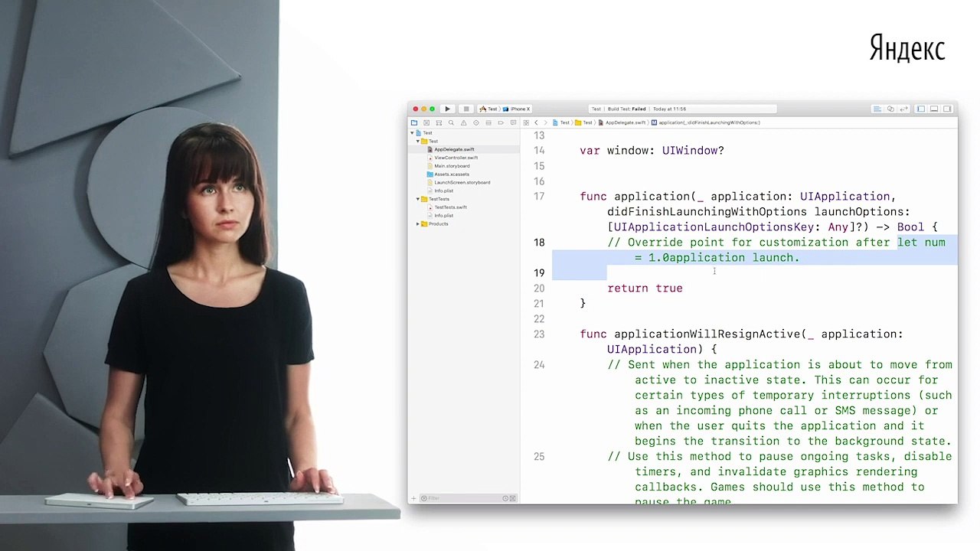Image resolution: width=980 pixels, height=551 pixels.
Task: Expand the Products folder
Action: click(x=418, y=223)
